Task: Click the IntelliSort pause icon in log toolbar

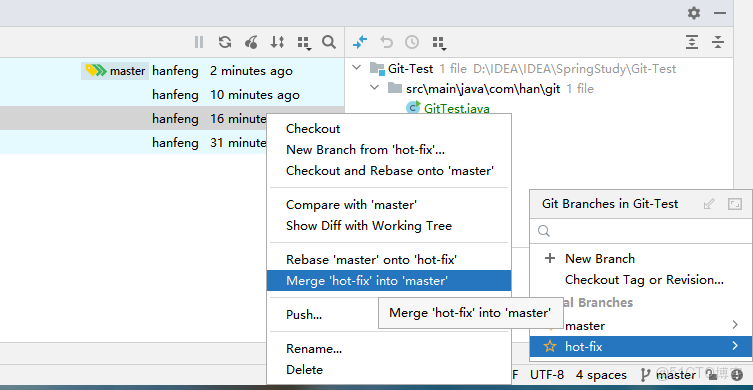Action: 199,42
